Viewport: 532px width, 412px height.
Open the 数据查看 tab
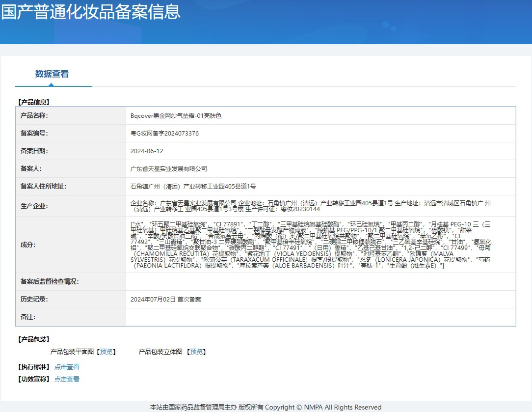tap(52, 74)
